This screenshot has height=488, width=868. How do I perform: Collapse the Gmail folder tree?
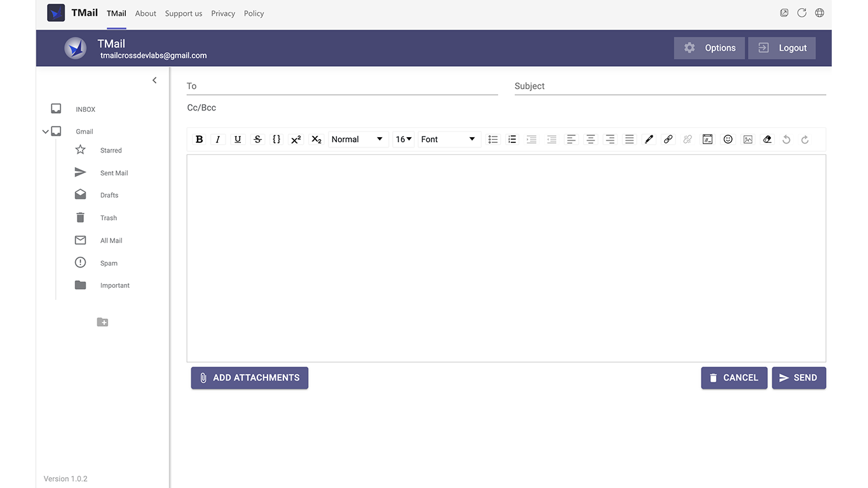coord(45,132)
